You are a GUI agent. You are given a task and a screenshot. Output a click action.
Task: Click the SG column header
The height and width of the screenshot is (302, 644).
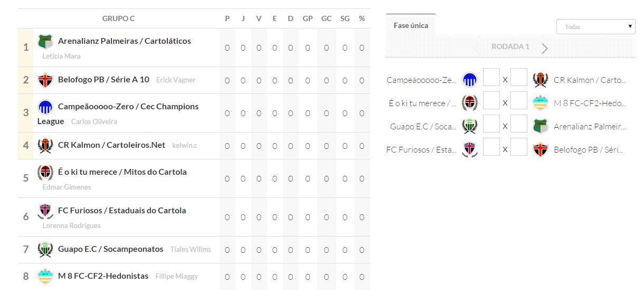point(345,18)
